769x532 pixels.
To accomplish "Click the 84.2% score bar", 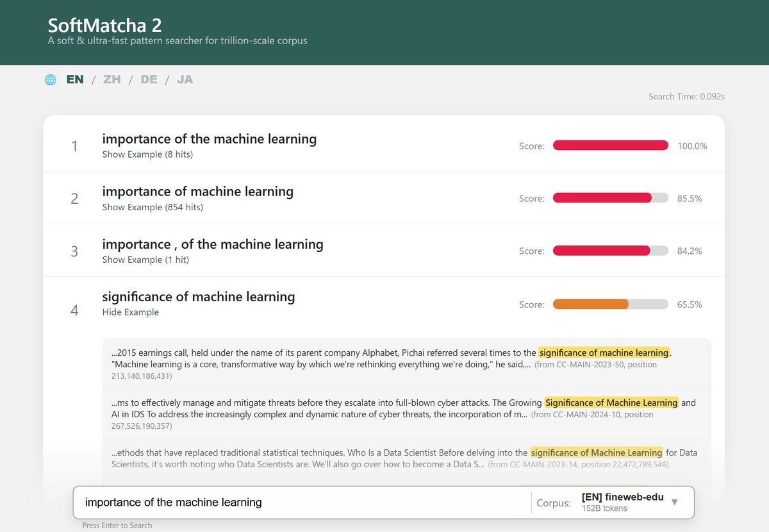I will click(611, 251).
